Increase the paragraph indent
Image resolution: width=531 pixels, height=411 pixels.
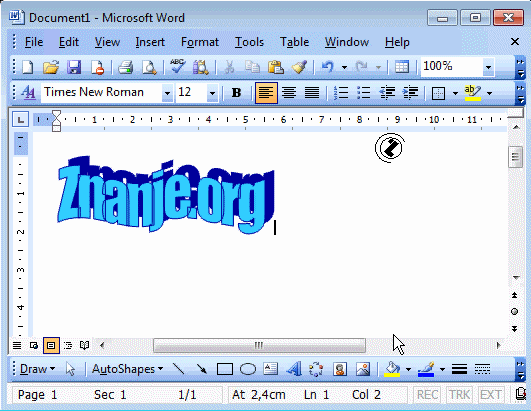click(x=410, y=92)
